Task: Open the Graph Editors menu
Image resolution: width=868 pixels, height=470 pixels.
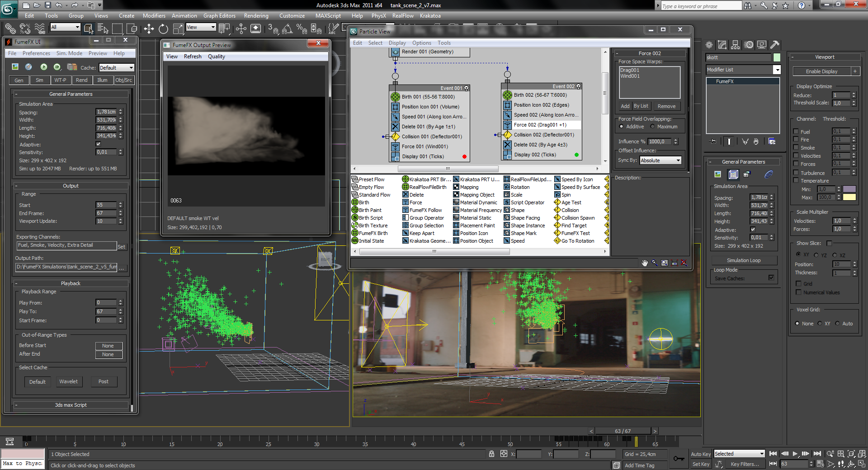Action: (219, 15)
